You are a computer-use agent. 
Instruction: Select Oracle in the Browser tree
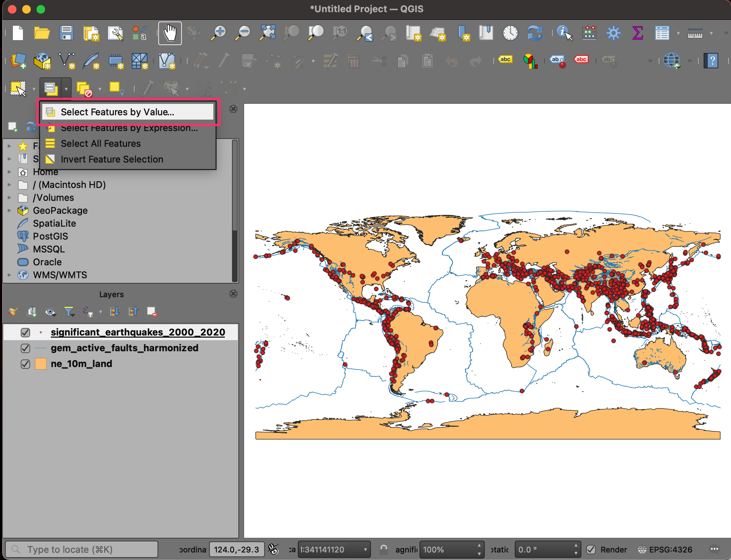[x=47, y=262]
